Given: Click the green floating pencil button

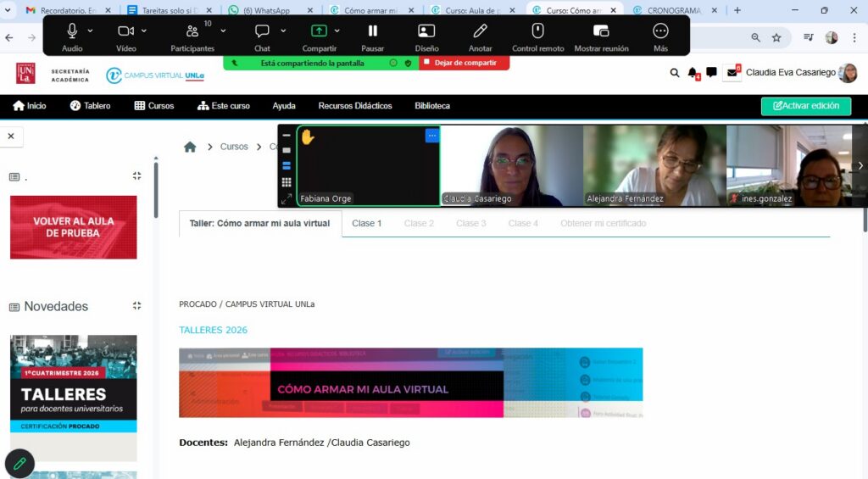Looking at the screenshot, I should click(19, 464).
